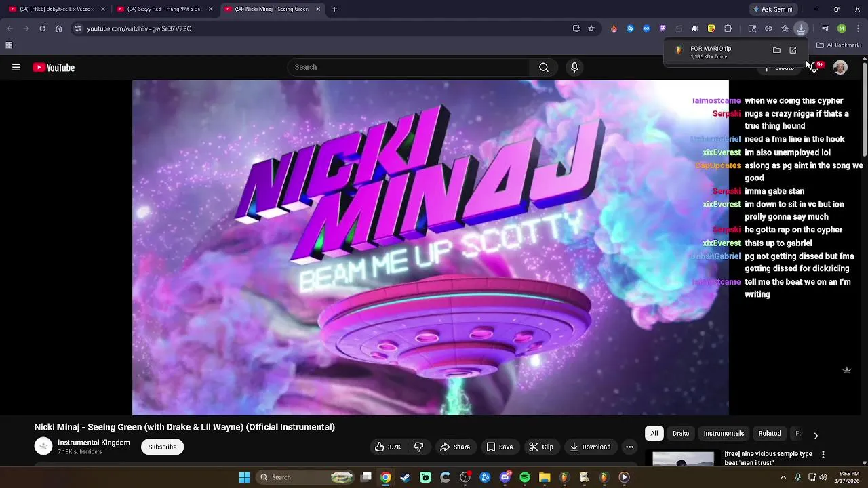Screen dimensions: 868x488
Task: Open Chrome downloads icon
Action: (x=801, y=28)
